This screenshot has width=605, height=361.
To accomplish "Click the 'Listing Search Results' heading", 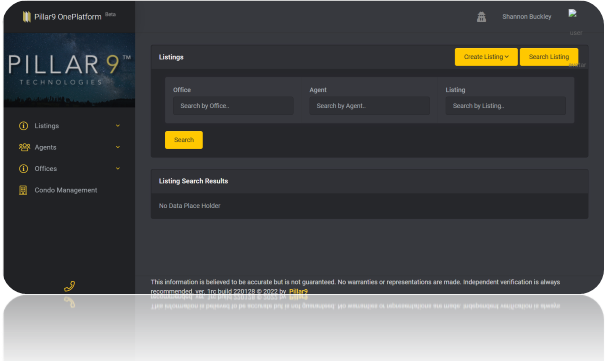I will pos(193,181).
